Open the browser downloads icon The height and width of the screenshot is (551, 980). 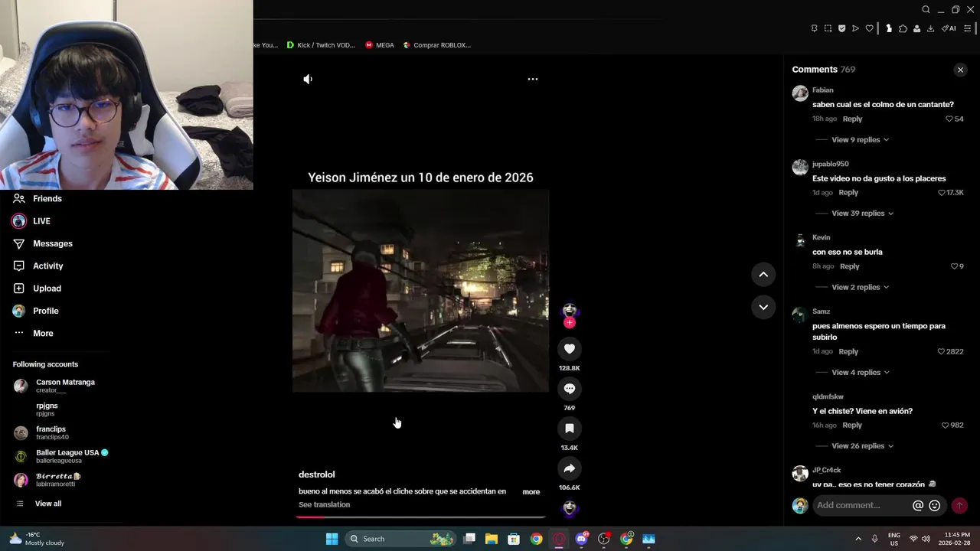click(930, 28)
